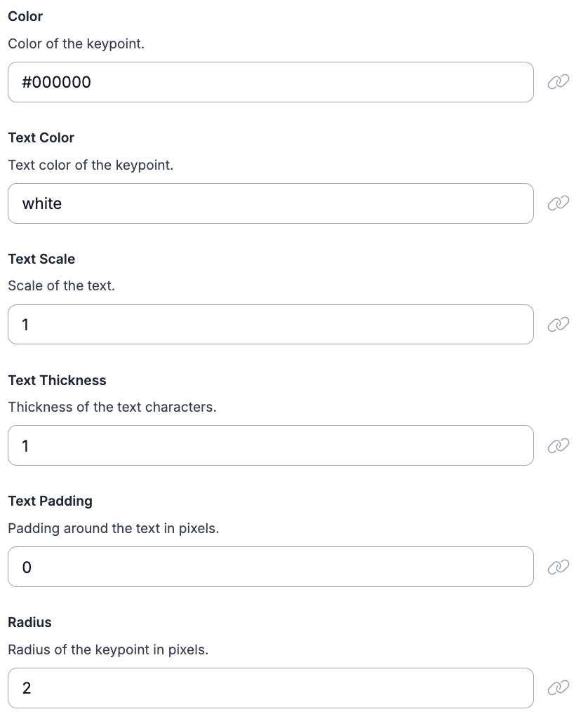Click the Text Color input showing white
The image size is (588, 728).
click(x=271, y=203)
